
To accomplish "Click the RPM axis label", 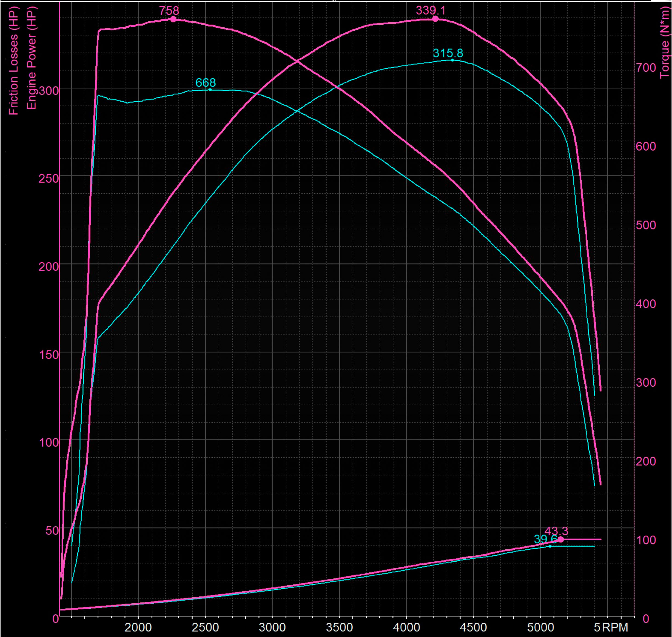I will tap(615, 627).
